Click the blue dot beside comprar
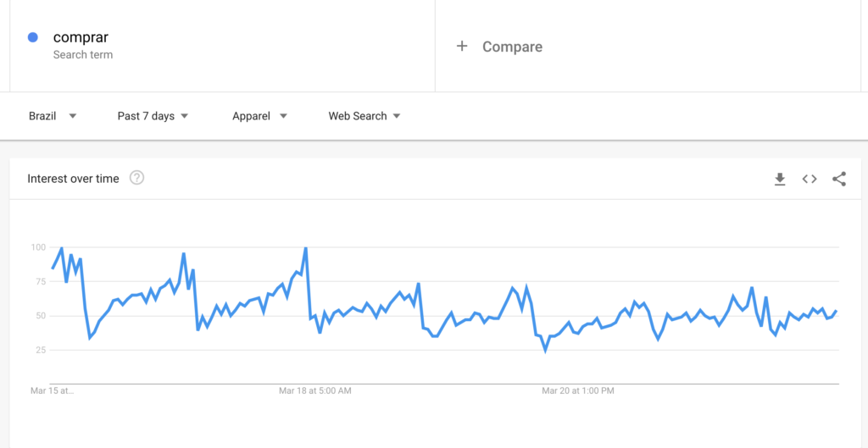 point(33,37)
